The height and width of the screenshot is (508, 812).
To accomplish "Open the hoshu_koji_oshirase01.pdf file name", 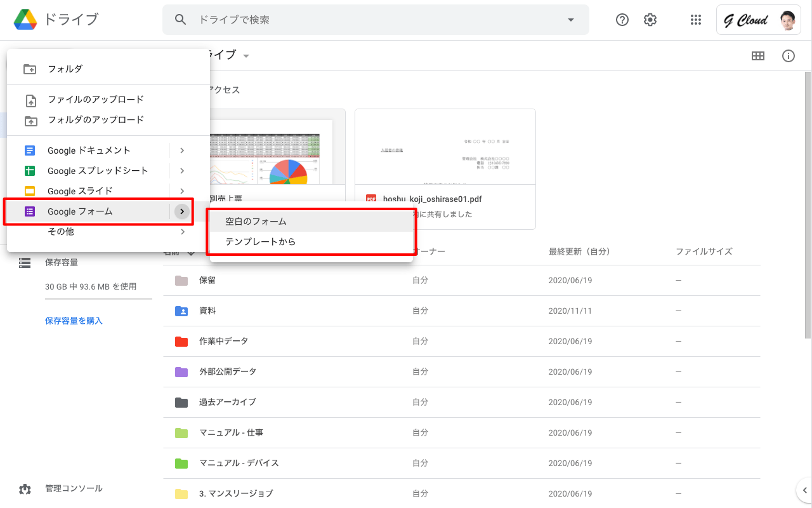I will (x=433, y=199).
